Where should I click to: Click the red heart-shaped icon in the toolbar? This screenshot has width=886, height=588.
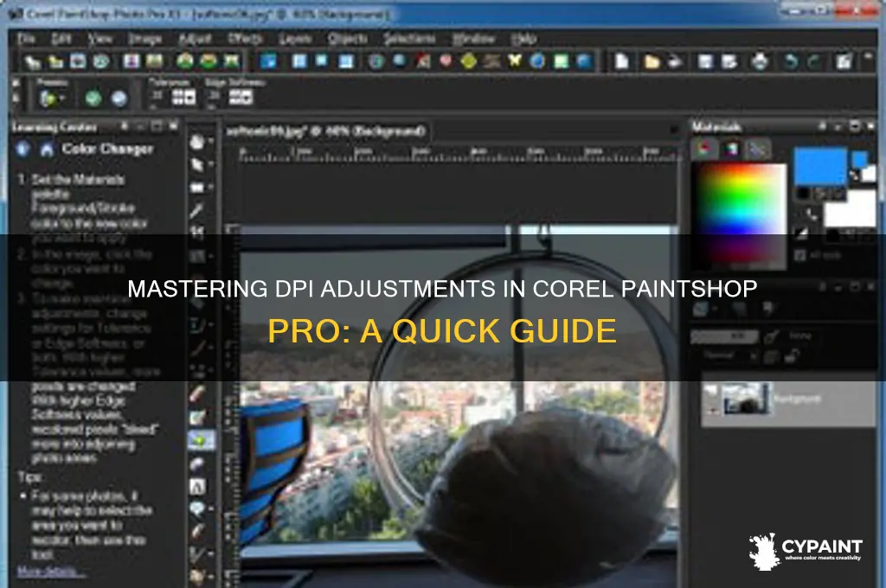[x=446, y=60]
